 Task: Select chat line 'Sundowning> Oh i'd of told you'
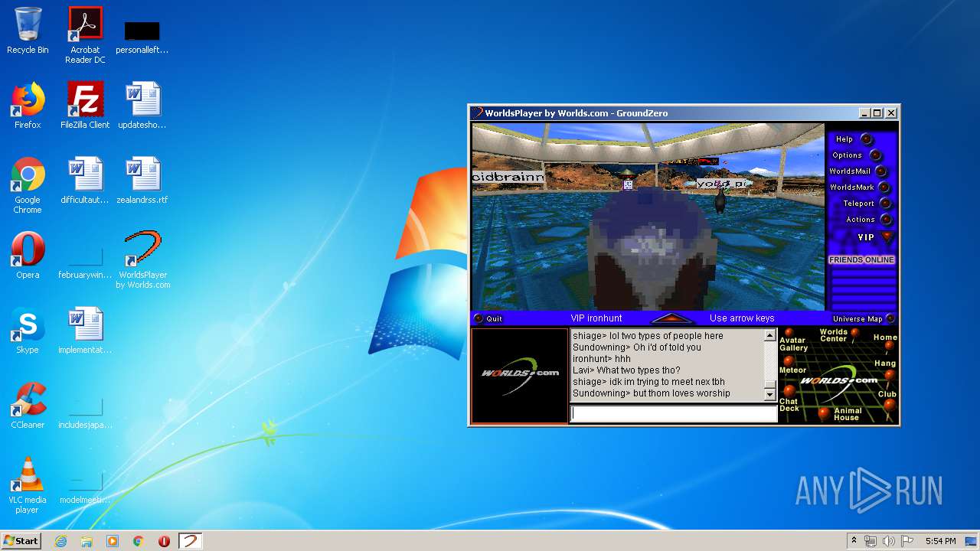[x=637, y=347]
